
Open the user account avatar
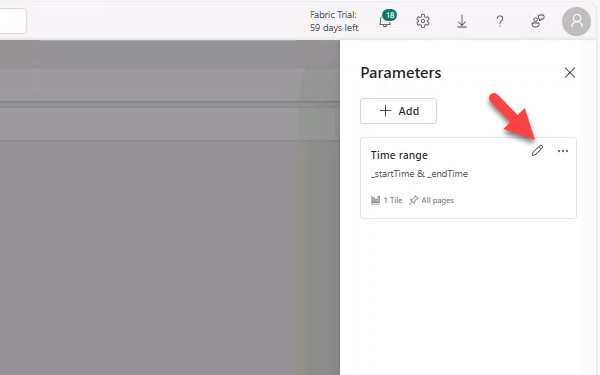click(576, 21)
